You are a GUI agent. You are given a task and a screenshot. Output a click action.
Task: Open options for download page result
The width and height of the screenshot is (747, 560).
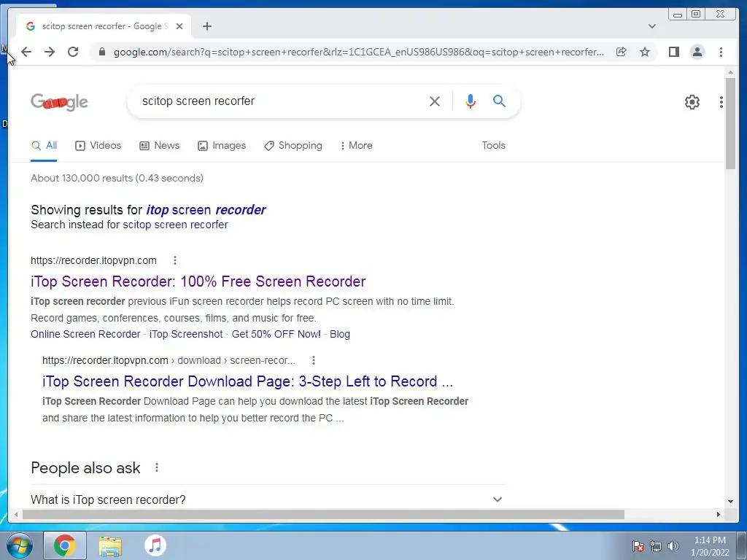[314, 360]
